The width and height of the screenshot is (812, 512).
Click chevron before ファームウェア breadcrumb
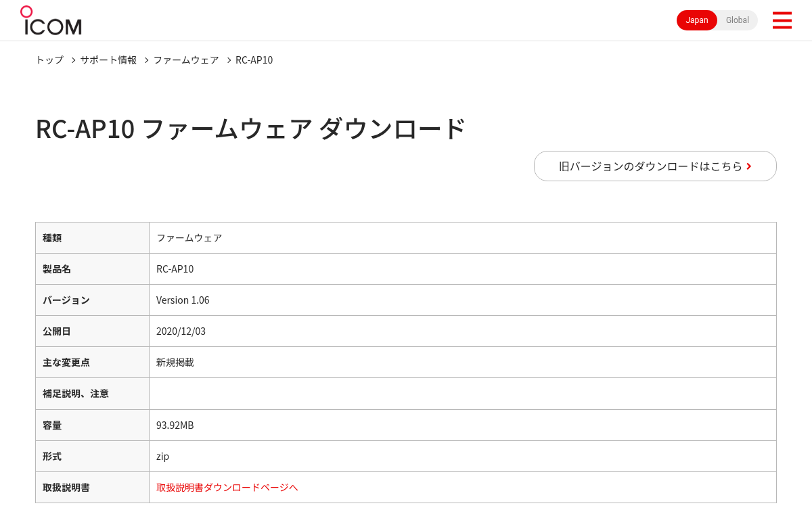tap(146, 60)
